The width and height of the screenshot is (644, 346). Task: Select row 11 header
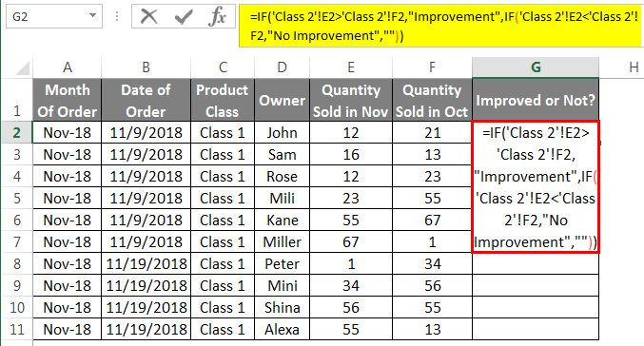point(16,329)
